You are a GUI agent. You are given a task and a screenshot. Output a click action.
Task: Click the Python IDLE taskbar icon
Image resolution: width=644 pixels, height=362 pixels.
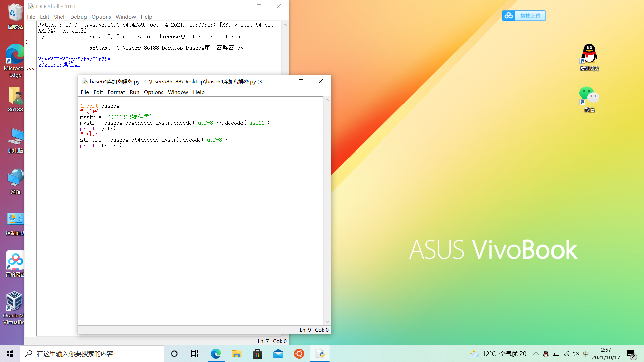[x=320, y=354]
